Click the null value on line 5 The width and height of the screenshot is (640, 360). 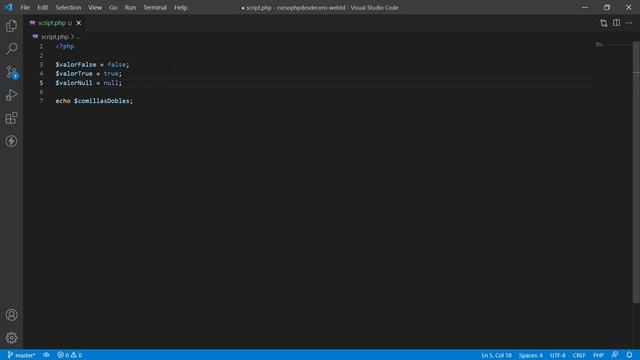(x=111, y=83)
